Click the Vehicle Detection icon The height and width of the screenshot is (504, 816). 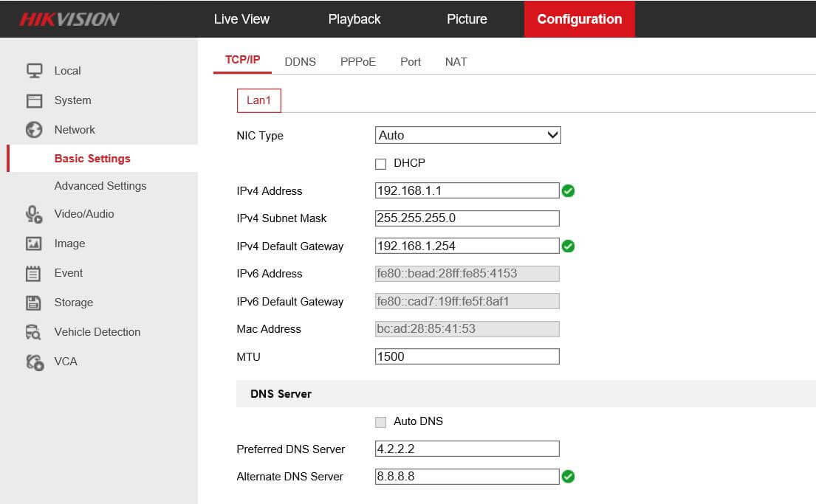[34, 332]
